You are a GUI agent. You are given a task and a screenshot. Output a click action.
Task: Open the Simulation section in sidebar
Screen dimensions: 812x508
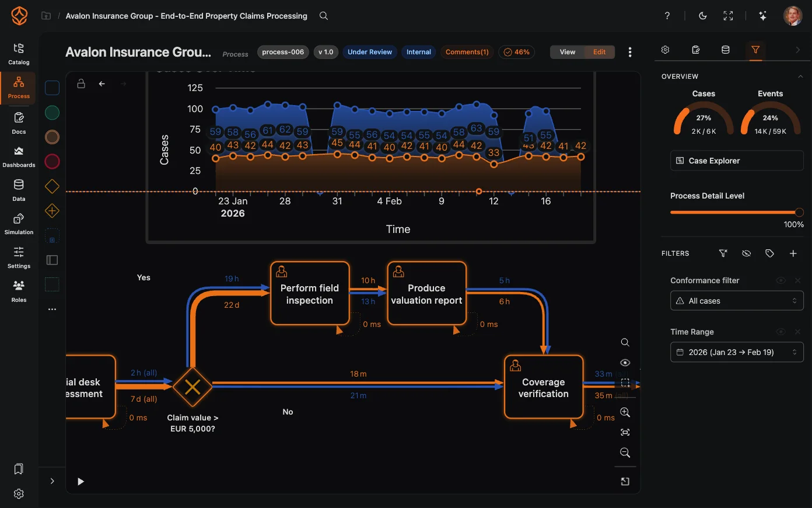coord(19,224)
